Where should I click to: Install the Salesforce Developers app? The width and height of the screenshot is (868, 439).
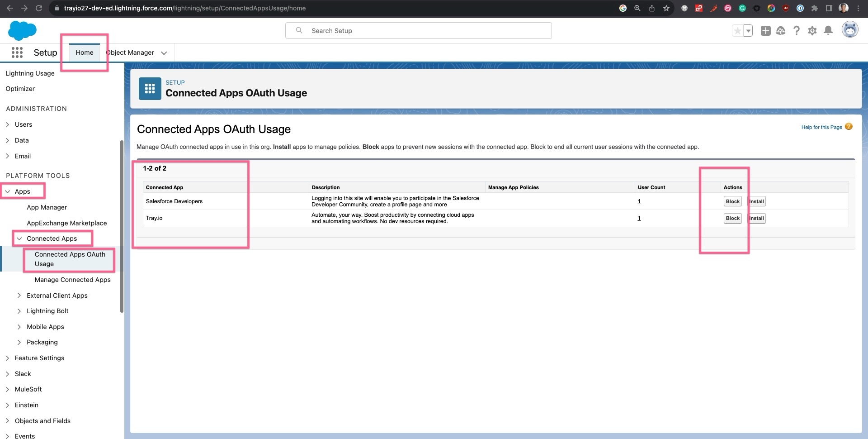click(x=756, y=201)
